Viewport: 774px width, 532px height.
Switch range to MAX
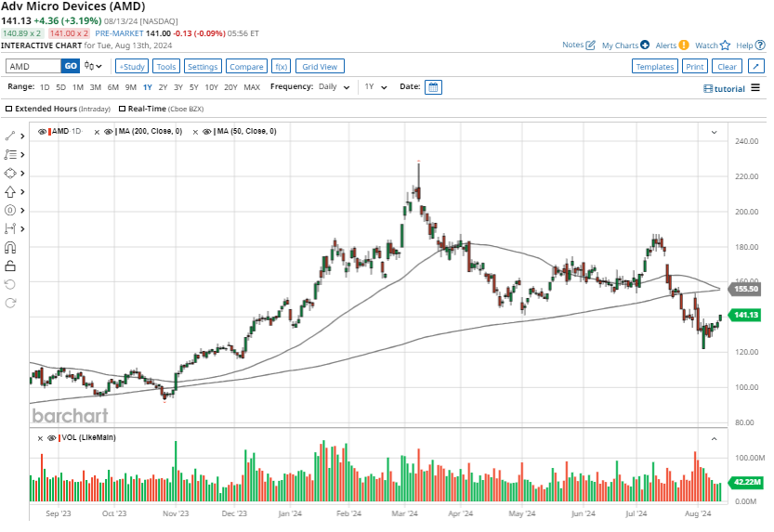pyautogui.click(x=252, y=87)
